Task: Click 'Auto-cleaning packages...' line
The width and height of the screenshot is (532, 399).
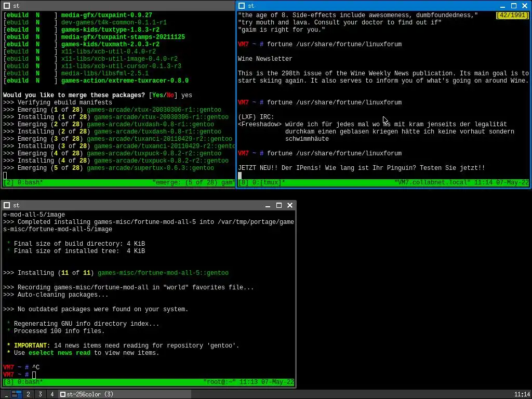Action: pos(63,295)
